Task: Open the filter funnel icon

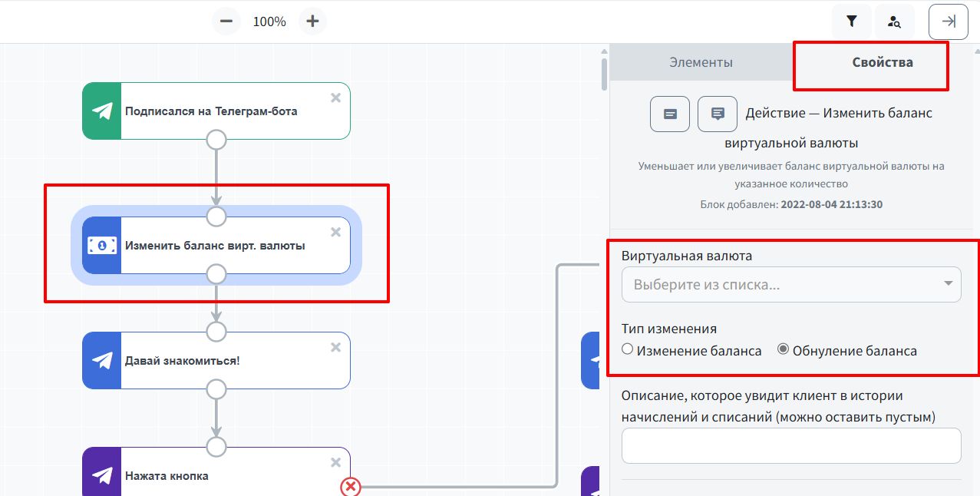Action: pos(852,21)
